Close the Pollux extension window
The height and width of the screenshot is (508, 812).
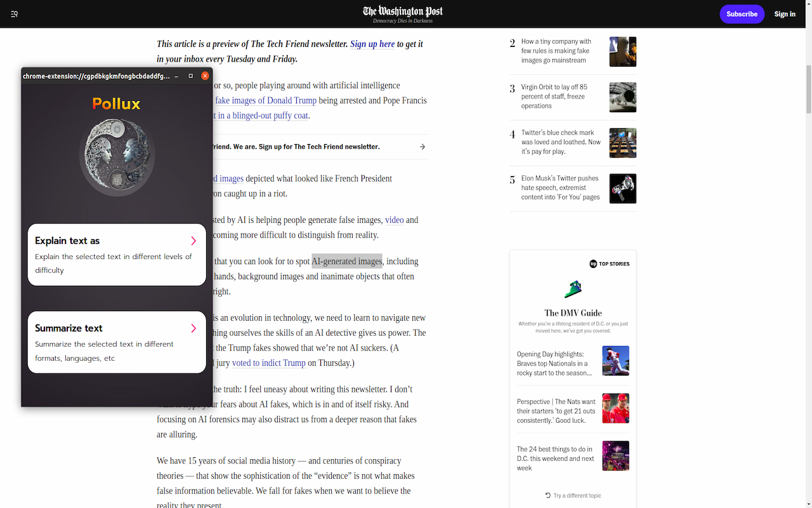tap(205, 76)
